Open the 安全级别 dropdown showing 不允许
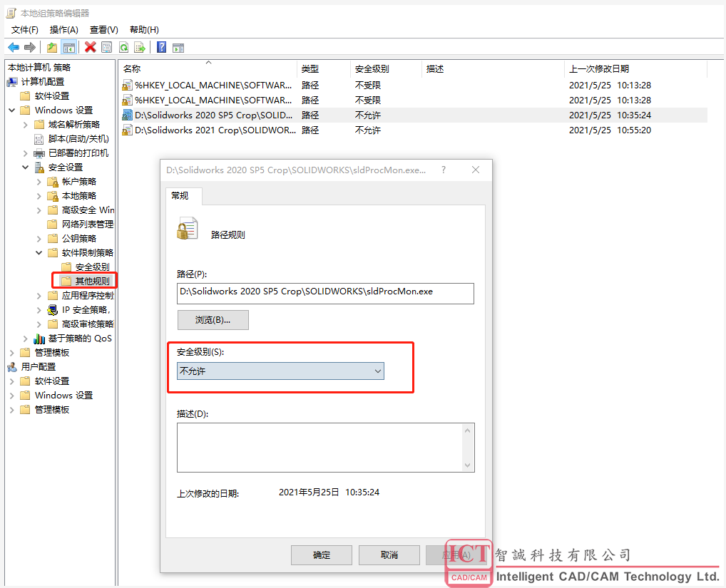 280,371
